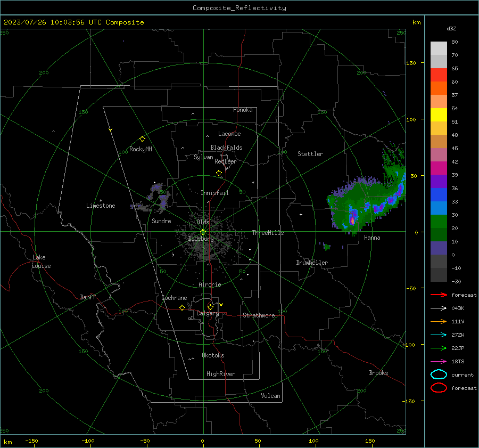This screenshot has height=448, width=479.
Task: Click the red forecast ellipse legend icon
Action: click(439, 388)
